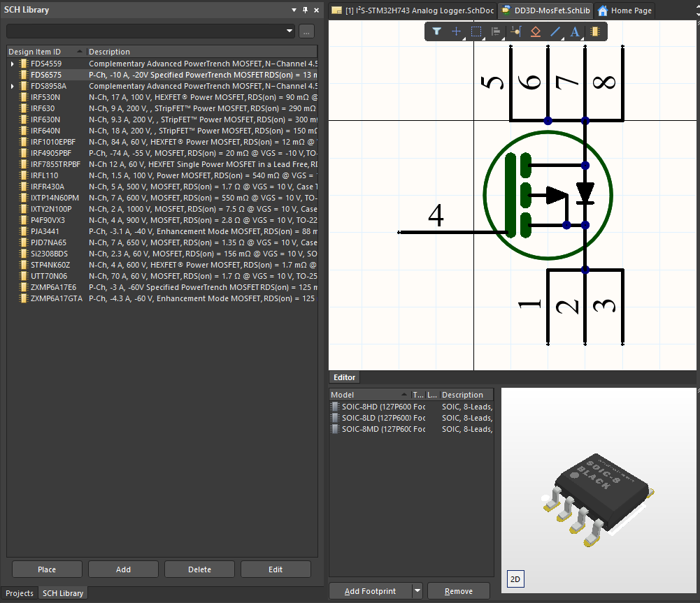Select the SOIC-8MD footprint model row
The height and width of the screenshot is (603, 700).
(411, 429)
